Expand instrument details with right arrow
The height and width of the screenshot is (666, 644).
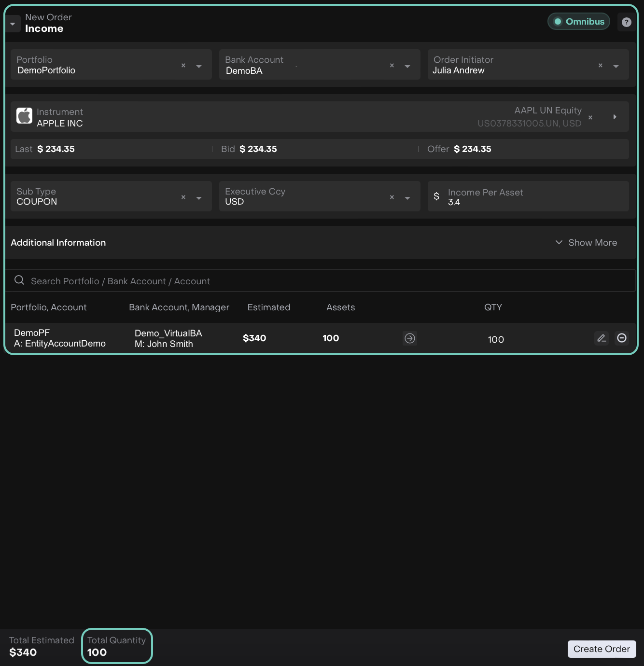pyautogui.click(x=615, y=117)
